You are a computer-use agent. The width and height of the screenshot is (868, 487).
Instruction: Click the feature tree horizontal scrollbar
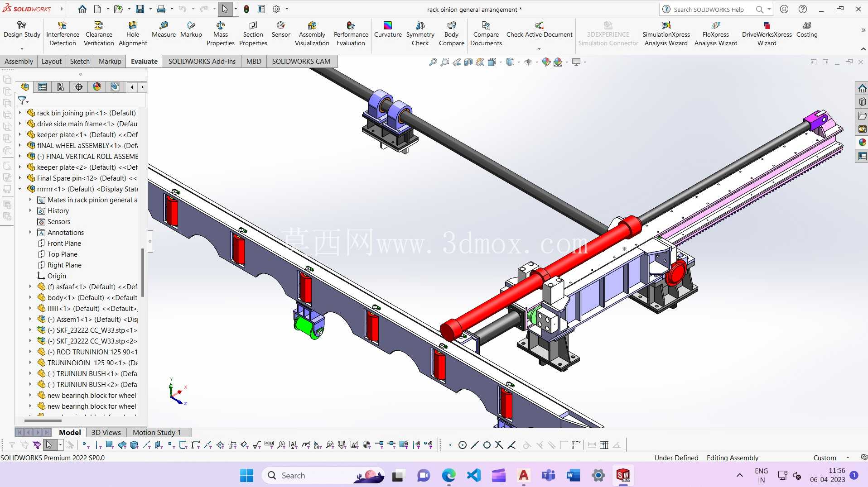click(43, 421)
